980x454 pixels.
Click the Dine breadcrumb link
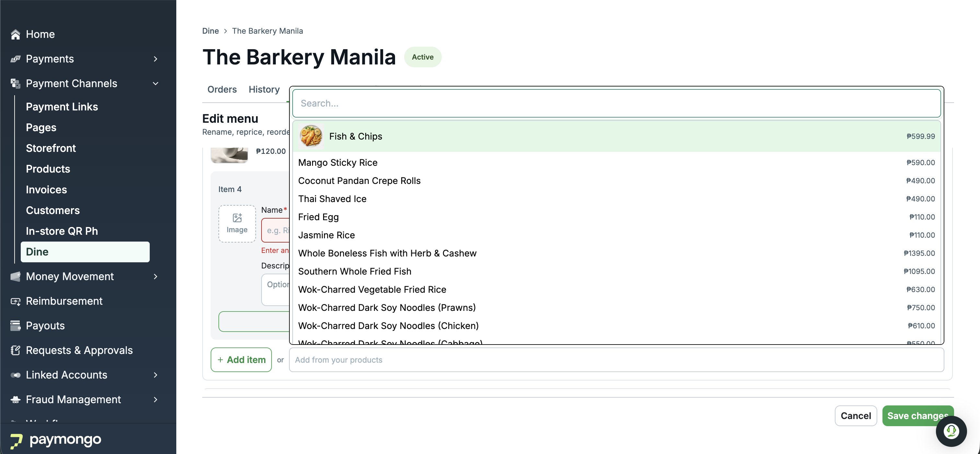(210, 31)
